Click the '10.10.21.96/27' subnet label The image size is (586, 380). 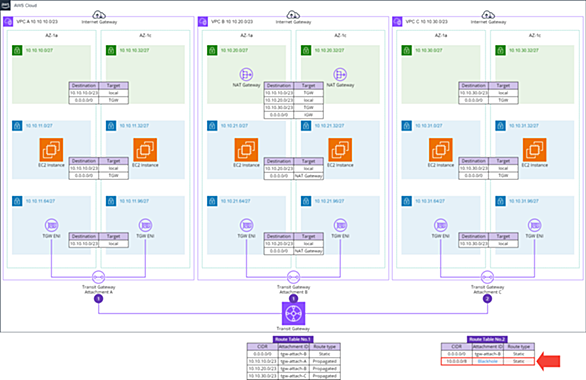329,201
